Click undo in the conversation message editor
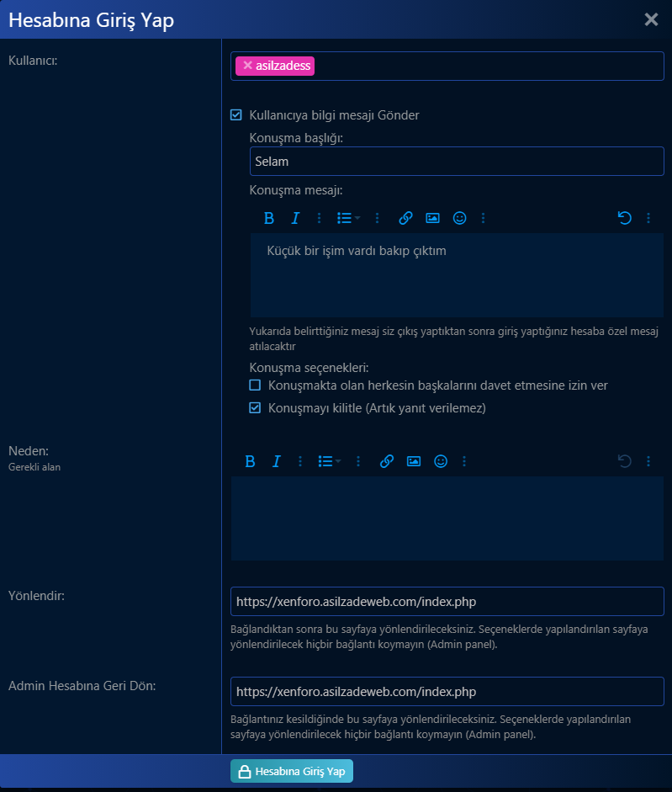 pos(625,218)
